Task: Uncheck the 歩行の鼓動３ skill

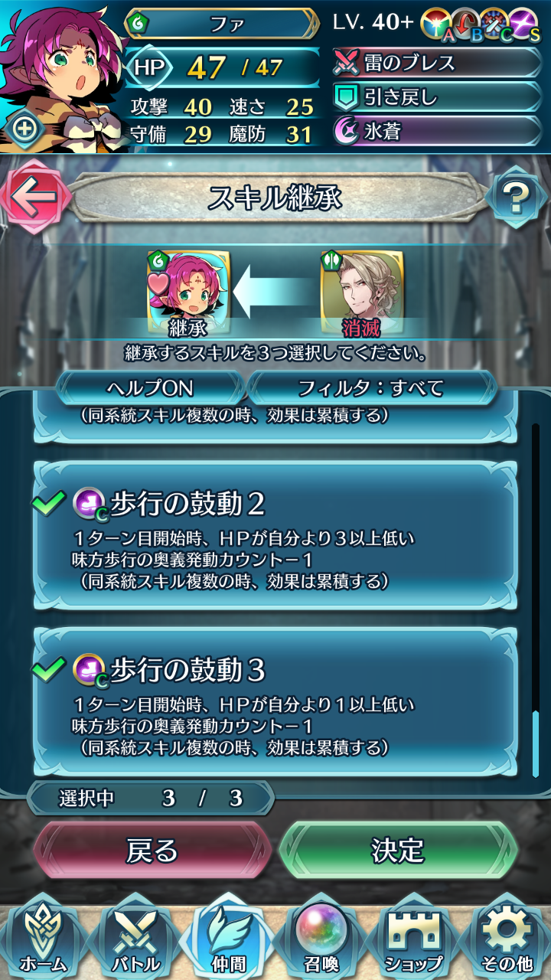Action: point(275,701)
